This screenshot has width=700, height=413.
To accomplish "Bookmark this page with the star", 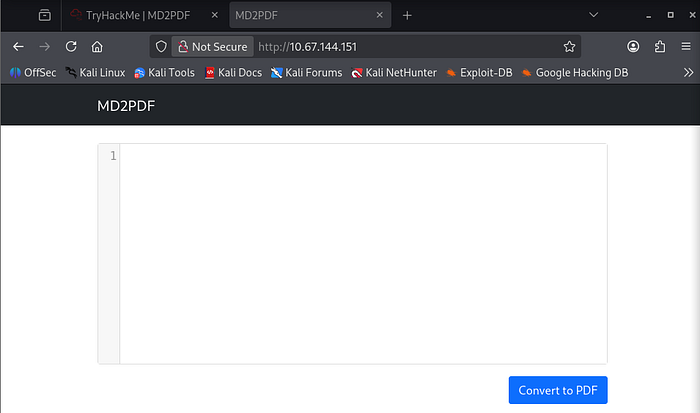I will 569,46.
